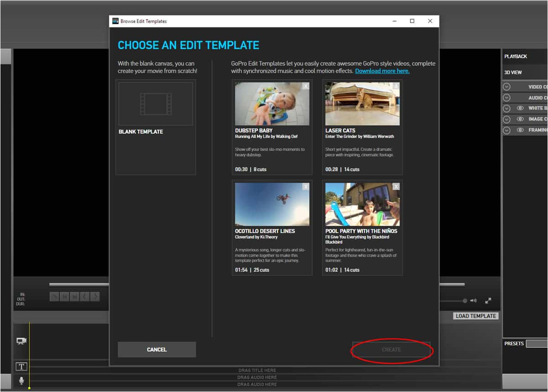Select the Dubstep Baby template thumbnail
Image resolution: width=548 pixels, height=392 pixels.
272,104
